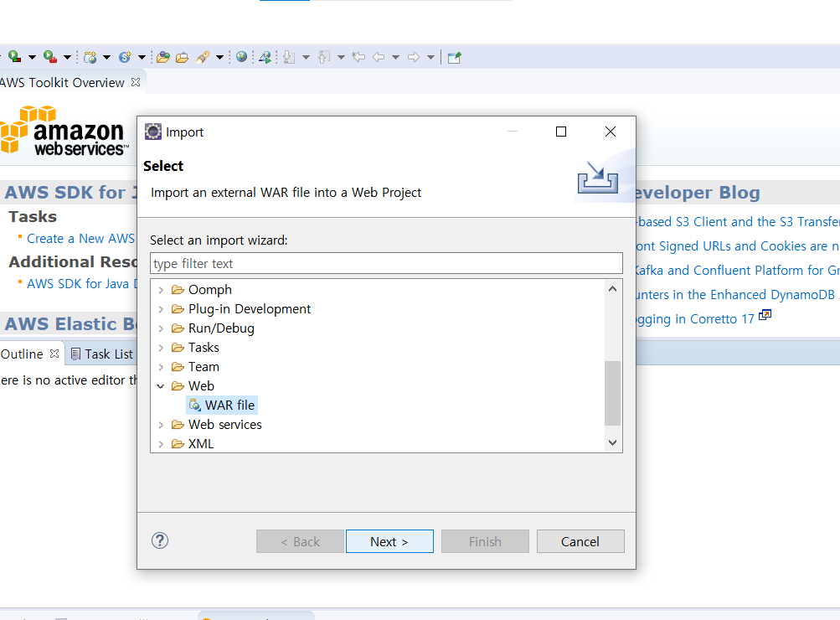The width and height of the screenshot is (840, 620).
Task: Click the help question mark icon
Action: coord(160,540)
